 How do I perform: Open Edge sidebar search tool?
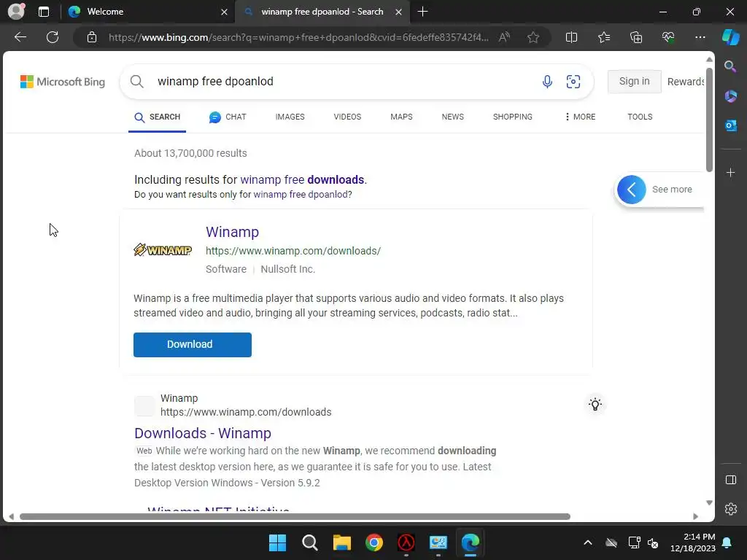pos(730,66)
